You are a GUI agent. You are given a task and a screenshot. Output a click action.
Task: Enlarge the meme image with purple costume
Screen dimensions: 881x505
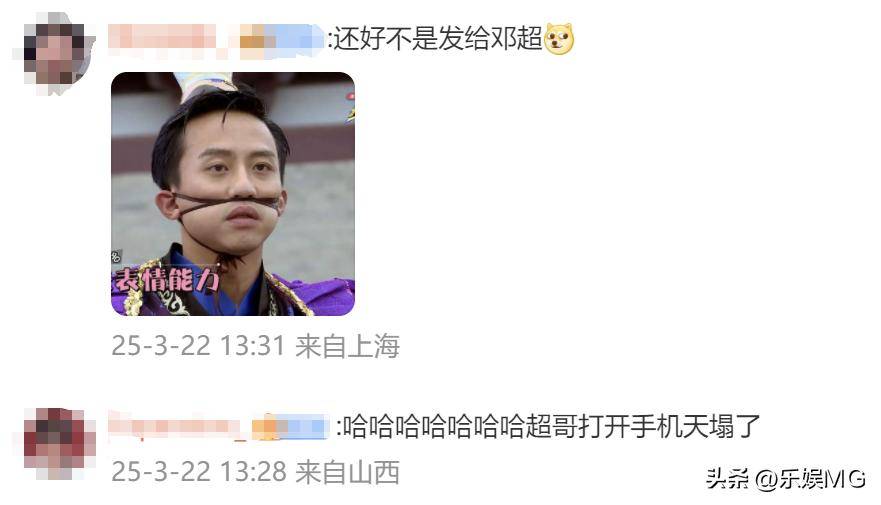[x=233, y=194]
